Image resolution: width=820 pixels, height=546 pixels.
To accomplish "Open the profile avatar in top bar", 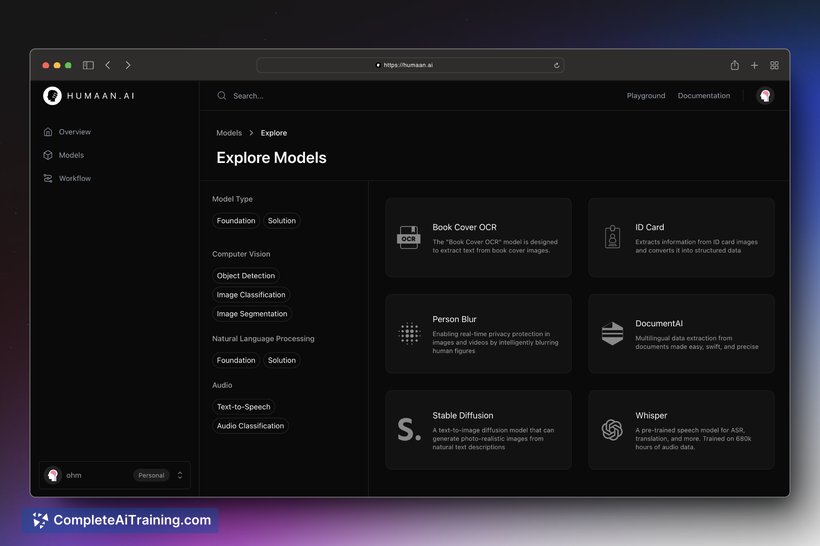I will 765,96.
